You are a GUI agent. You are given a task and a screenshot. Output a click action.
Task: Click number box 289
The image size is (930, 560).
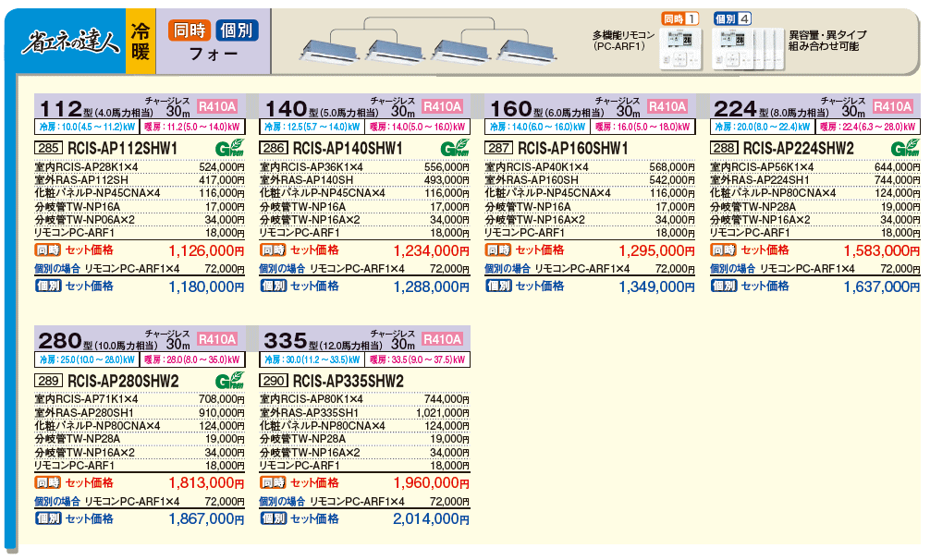tap(49, 381)
